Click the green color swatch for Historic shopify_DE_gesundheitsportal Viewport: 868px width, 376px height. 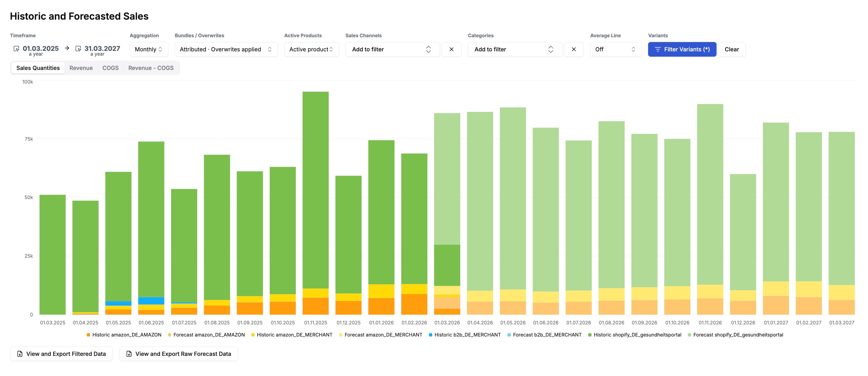pyautogui.click(x=590, y=335)
